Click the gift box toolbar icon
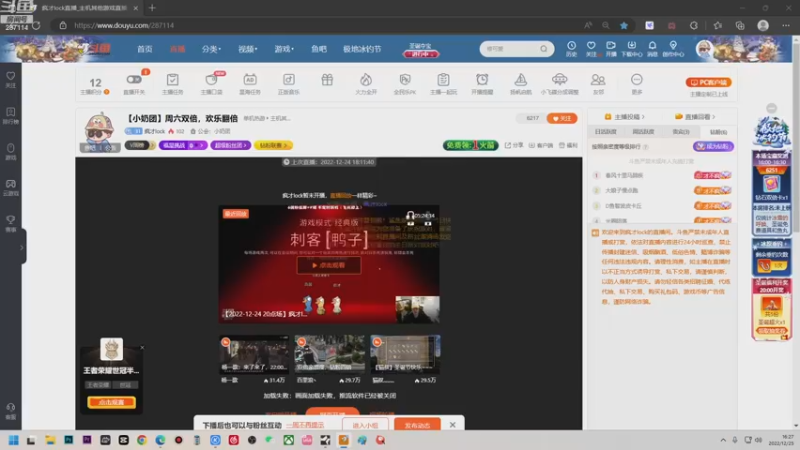 [327, 80]
